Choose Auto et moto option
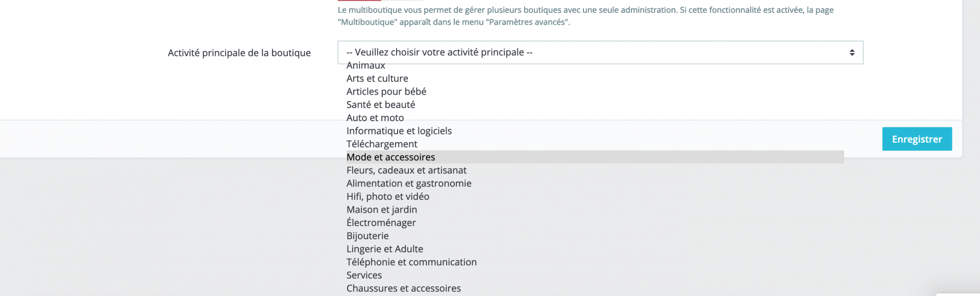Image resolution: width=980 pixels, height=296 pixels. click(375, 118)
